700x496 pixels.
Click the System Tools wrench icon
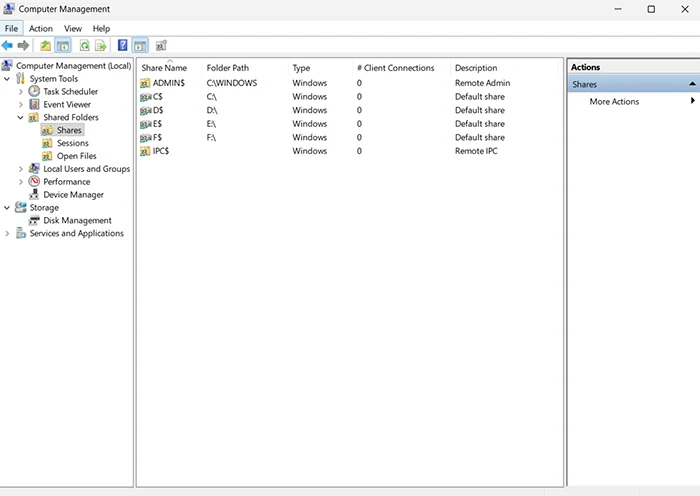pos(21,78)
